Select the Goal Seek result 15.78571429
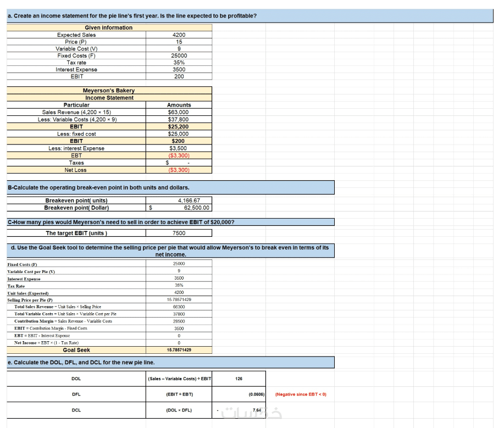 click(x=179, y=350)
